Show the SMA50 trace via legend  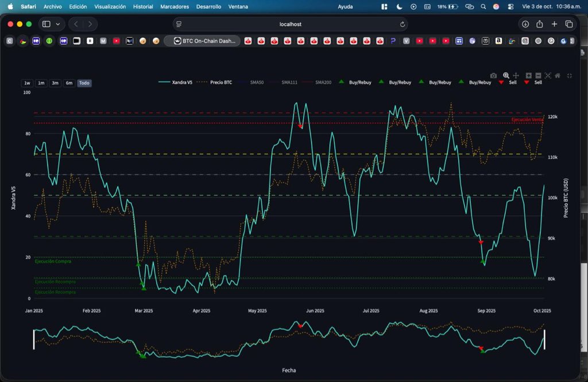pos(250,83)
